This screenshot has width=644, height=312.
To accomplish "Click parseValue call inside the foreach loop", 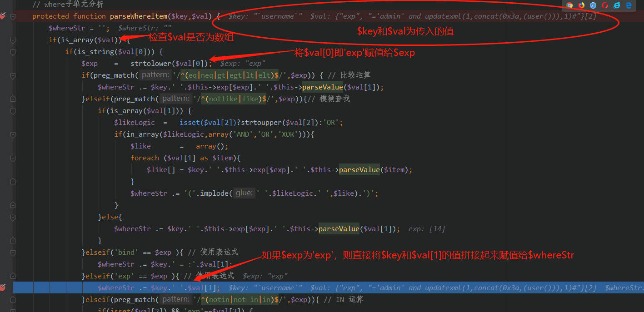I will pos(359,170).
